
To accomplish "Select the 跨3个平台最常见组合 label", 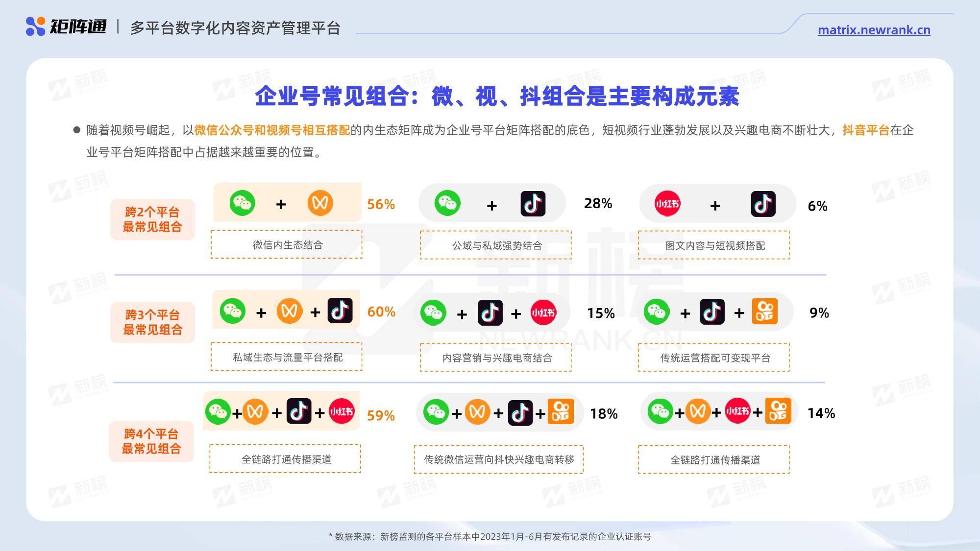I will 152,322.
